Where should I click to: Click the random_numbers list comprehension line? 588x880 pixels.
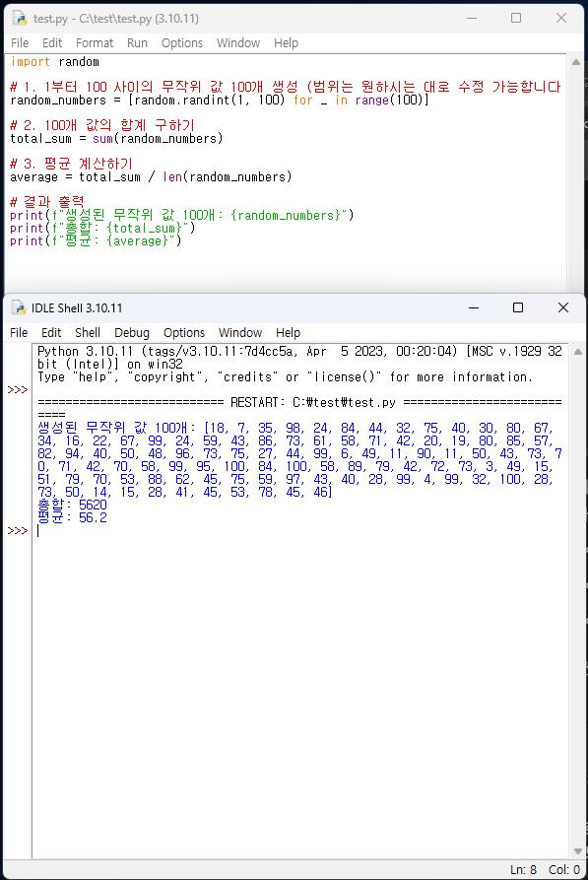[x=220, y=101]
